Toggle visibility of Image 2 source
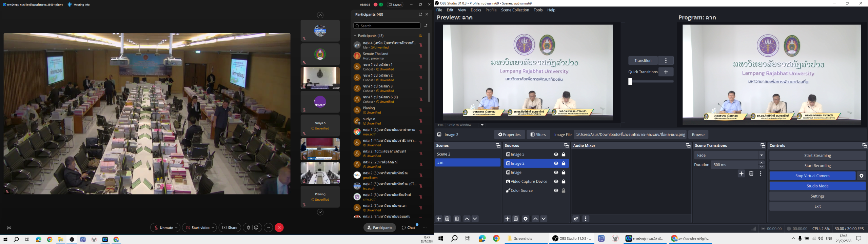Viewport: 868px width, 244px height. [x=556, y=164]
